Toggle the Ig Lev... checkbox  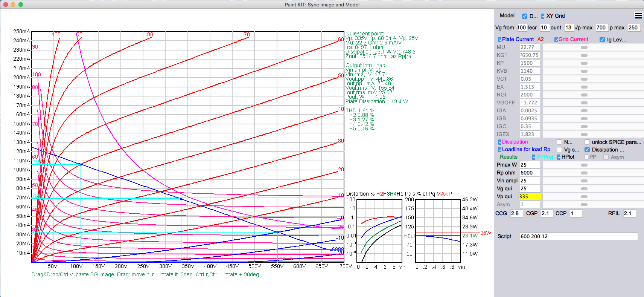pos(602,40)
